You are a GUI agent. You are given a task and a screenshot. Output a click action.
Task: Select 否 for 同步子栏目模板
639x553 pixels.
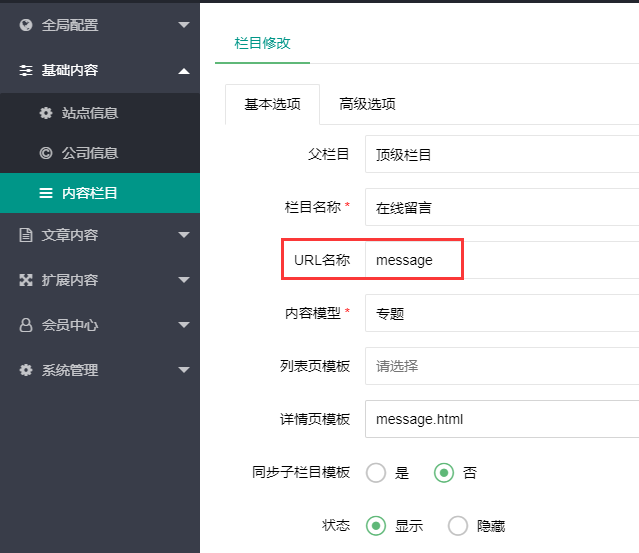click(x=444, y=473)
